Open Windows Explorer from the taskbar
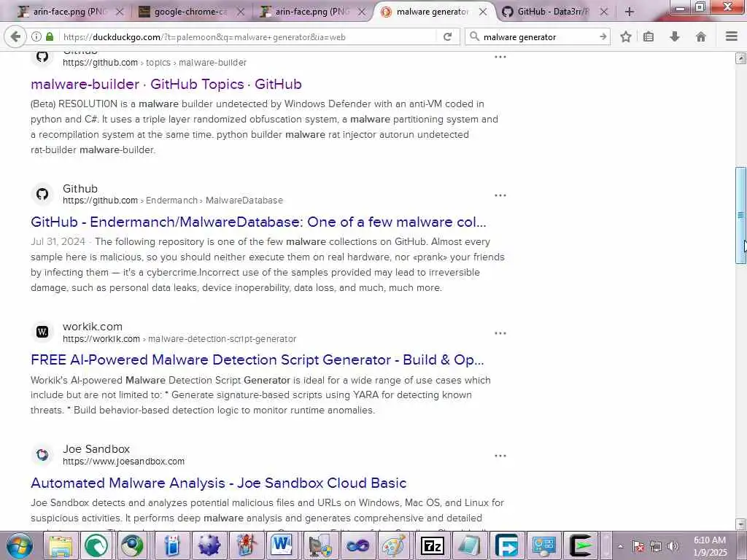The height and width of the screenshot is (560, 747). (61, 545)
